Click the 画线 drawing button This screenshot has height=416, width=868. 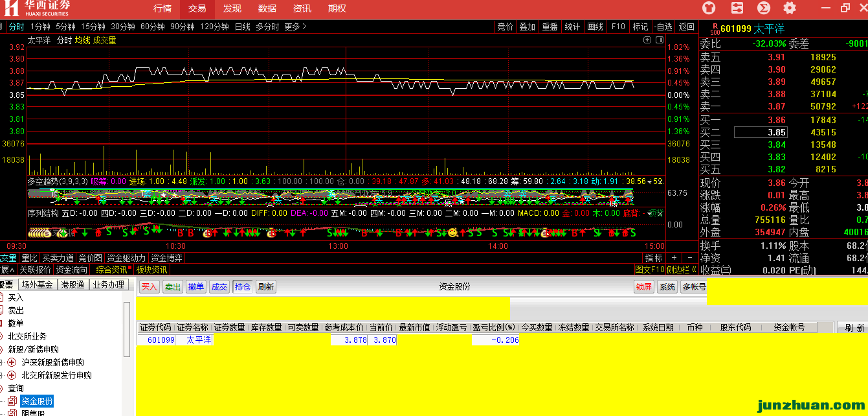coord(595,27)
